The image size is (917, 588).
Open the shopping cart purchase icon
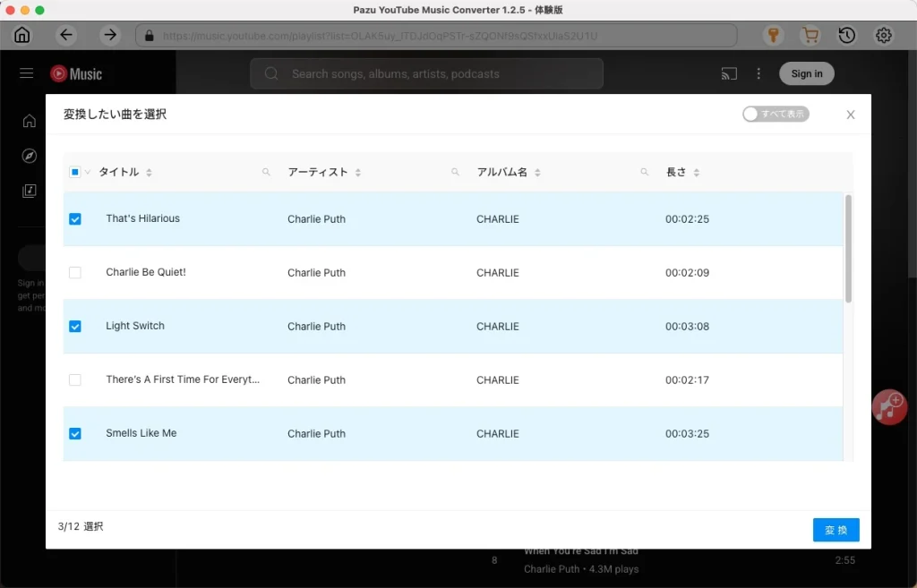pyautogui.click(x=810, y=34)
